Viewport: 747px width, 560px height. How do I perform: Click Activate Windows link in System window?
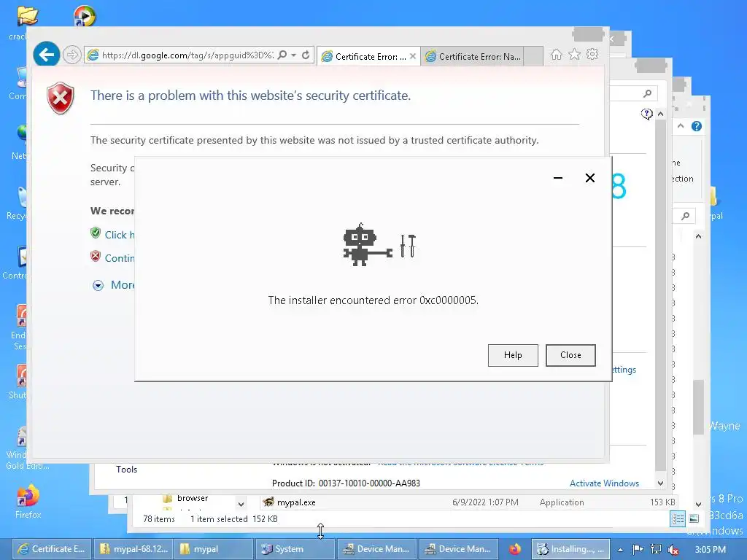[x=604, y=483]
